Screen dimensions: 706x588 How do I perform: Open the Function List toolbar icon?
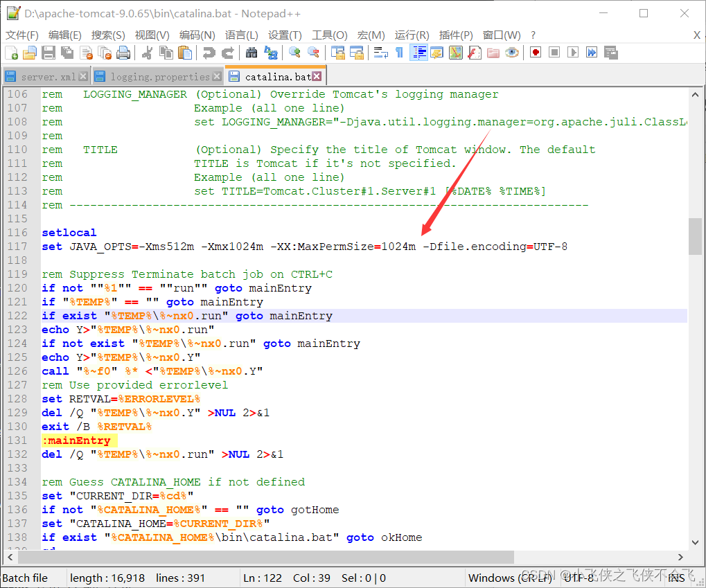click(475, 53)
